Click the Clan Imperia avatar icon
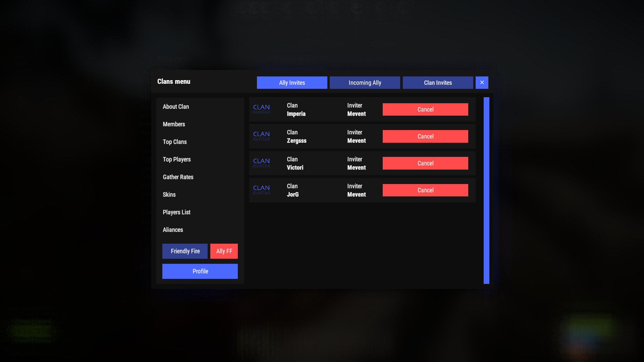The width and height of the screenshot is (644, 362). pyautogui.click(x=261, y=109)
